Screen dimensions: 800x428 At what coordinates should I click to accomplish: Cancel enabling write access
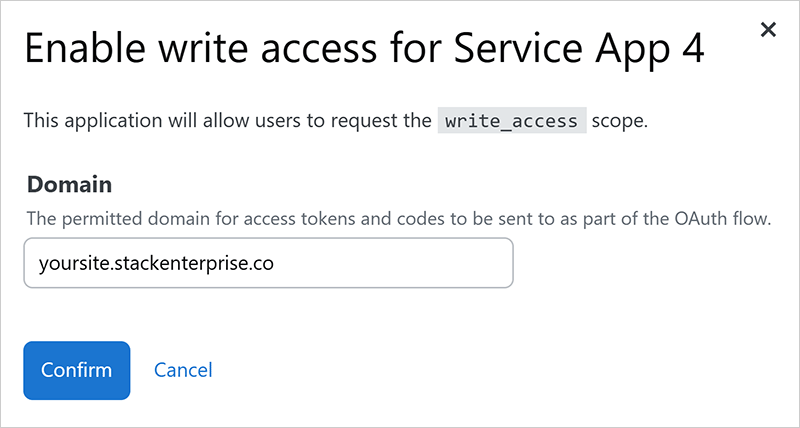(x=183, y=370)
